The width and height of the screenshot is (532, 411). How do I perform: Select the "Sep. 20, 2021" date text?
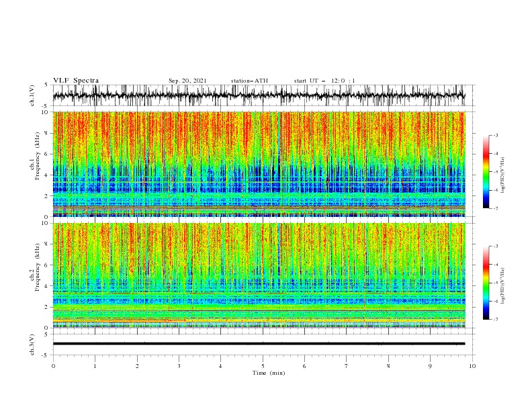click(187, 81)
